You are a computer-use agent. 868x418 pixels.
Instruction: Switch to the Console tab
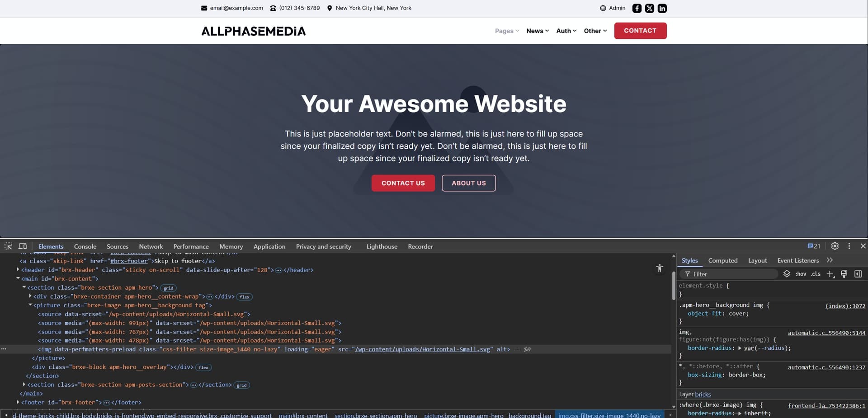(85, 247)
